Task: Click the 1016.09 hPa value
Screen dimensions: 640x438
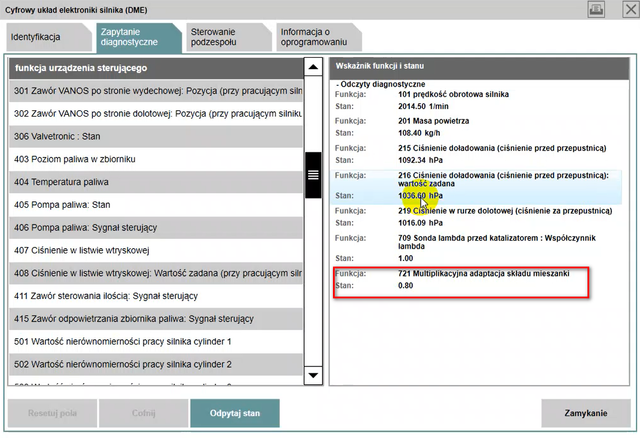Action: [420, 223]
